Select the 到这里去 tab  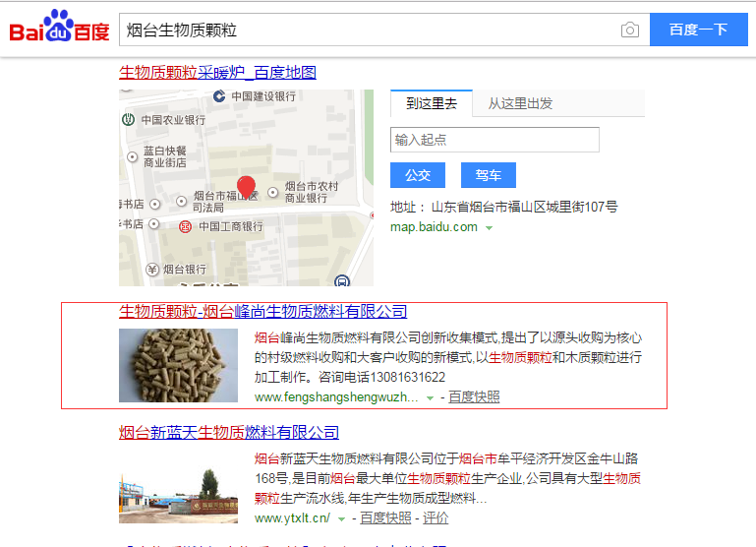[432, 103]
